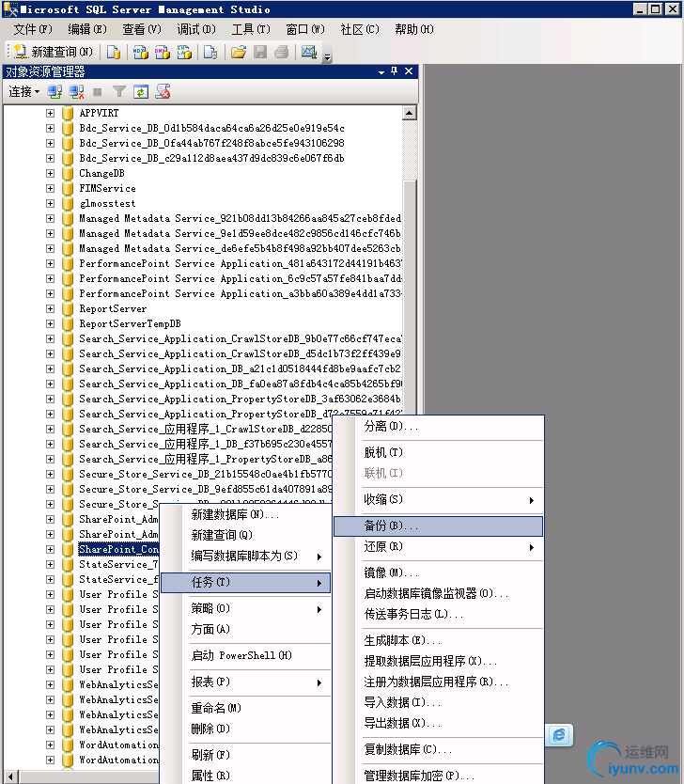
Task: Toggle the auto-hide pin of Object Explorer
Action: (x=395, y=71)
